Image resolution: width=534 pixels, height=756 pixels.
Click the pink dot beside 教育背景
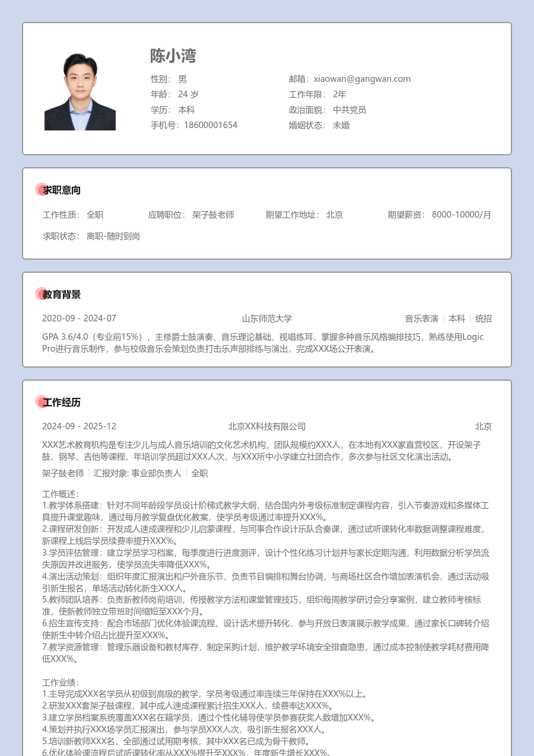[x=40, y=294]
